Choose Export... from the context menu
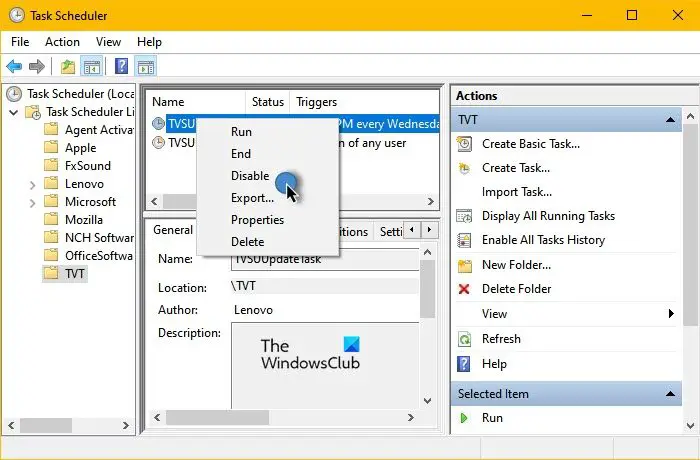 (x=268, y=198)
